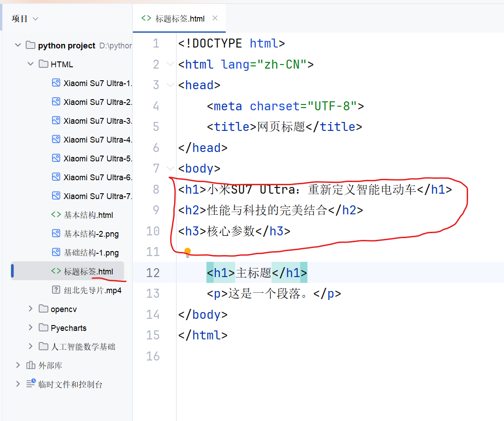Click the h3 line 核心参数
Viewport: 504px width, 421px height.
pyautogui.click(x=234, y=231)
